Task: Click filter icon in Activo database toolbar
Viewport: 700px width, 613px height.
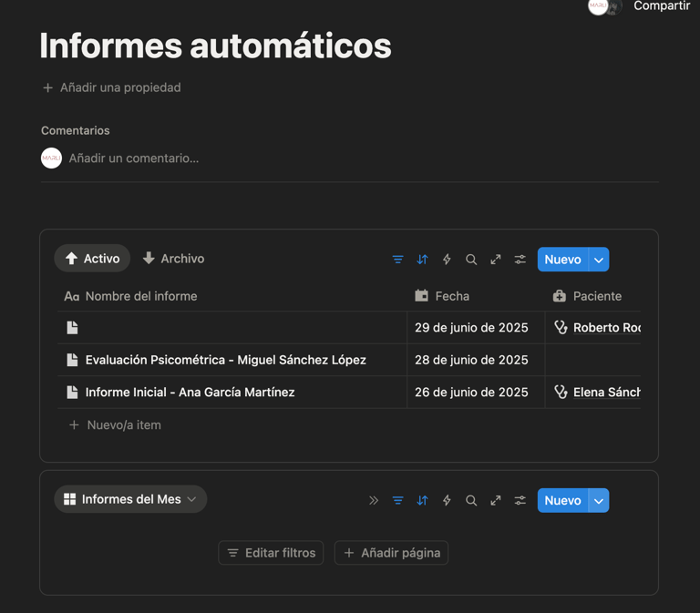Action: tap(397, 260)
